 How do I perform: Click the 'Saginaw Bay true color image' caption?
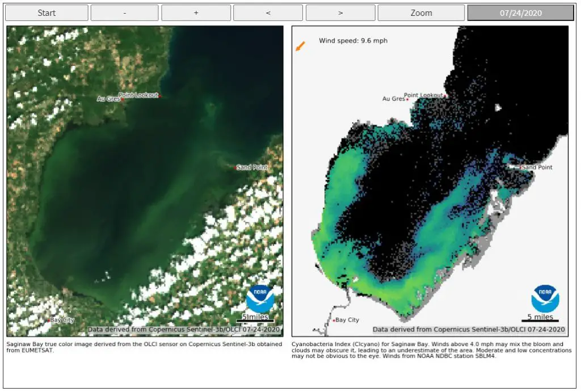pos(144,347)
